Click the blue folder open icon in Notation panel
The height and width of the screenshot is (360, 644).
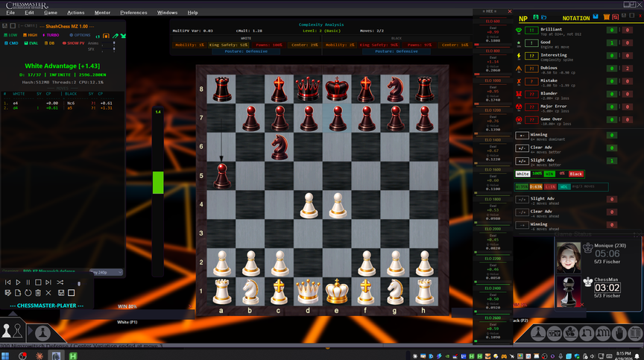[544, 17]
